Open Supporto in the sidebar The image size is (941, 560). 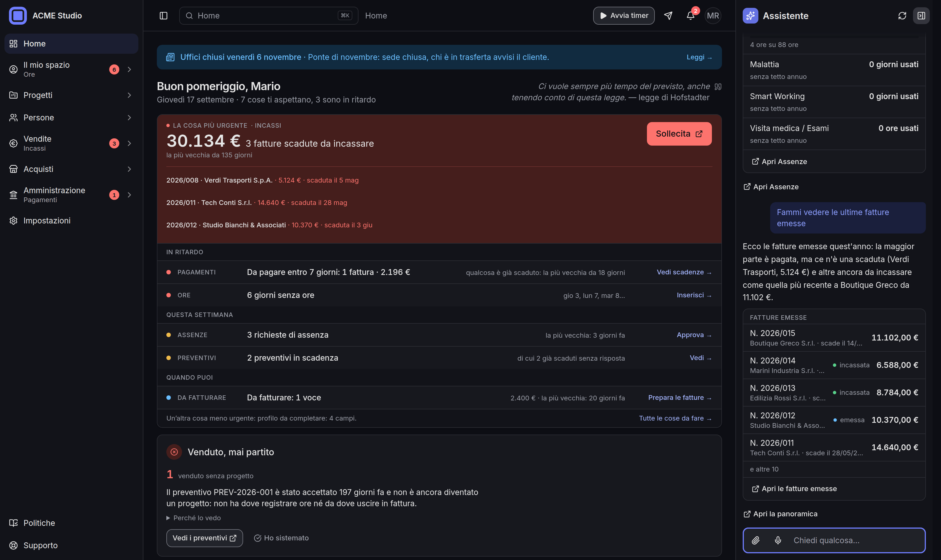coord(71,545)
